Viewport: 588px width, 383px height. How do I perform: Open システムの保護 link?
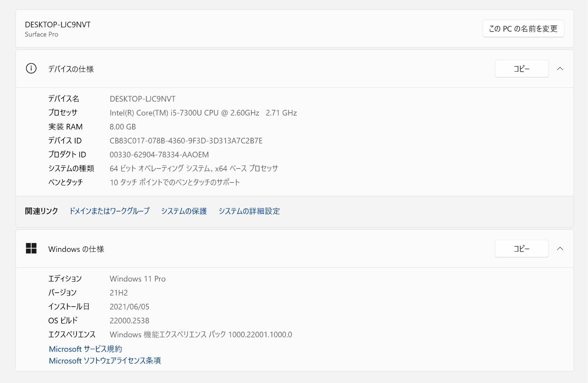(x=184, y=211)
